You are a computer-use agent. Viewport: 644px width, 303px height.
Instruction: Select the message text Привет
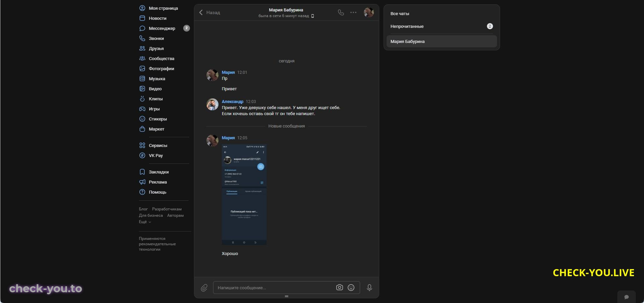pos(229,89)
